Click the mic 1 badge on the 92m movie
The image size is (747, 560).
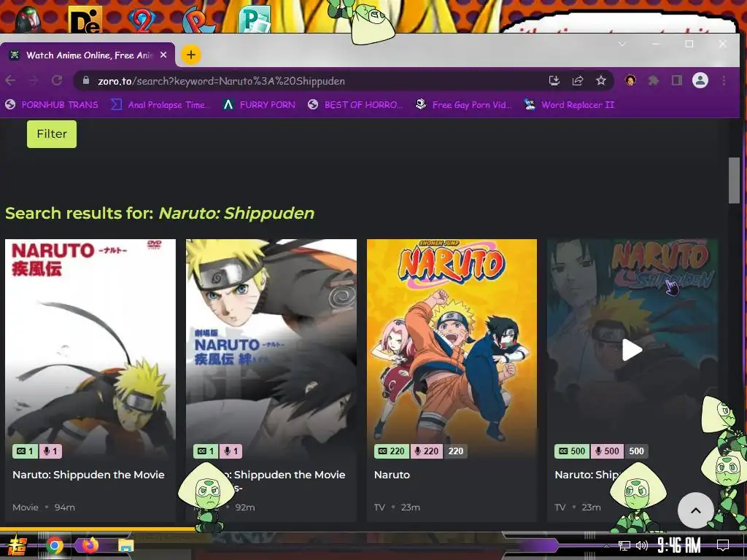230,451
